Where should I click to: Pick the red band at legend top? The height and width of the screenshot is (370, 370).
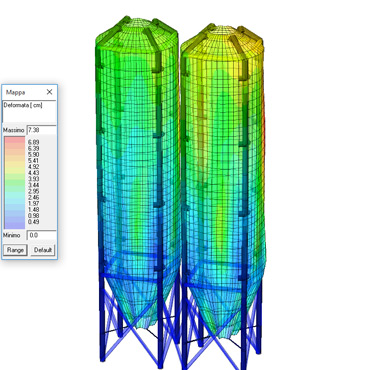15,140
